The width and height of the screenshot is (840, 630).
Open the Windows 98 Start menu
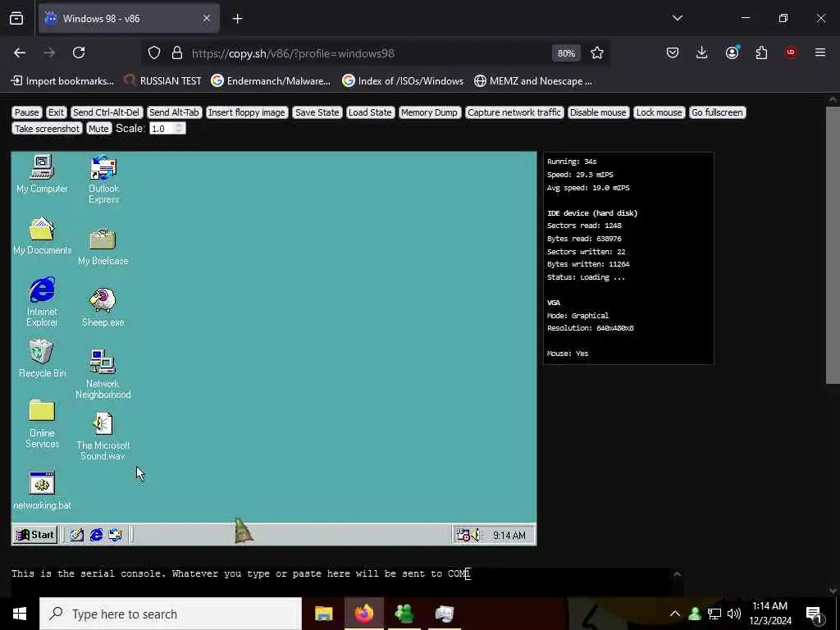35,535
